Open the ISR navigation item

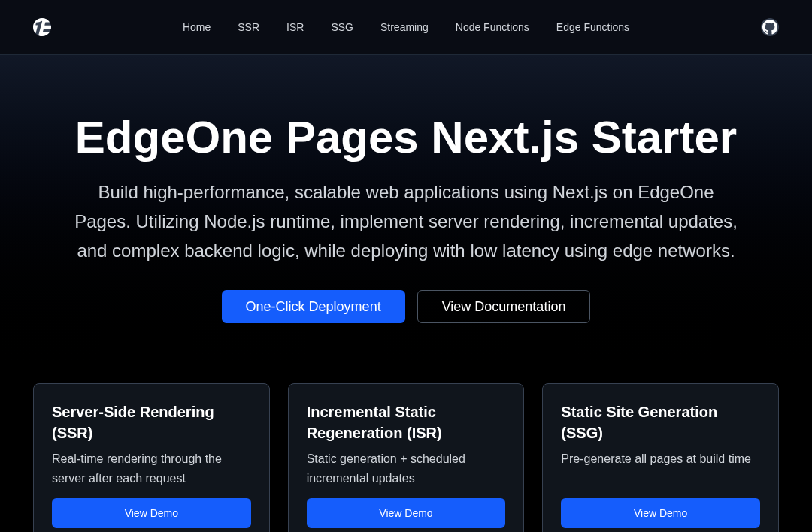tap(295, 27)
